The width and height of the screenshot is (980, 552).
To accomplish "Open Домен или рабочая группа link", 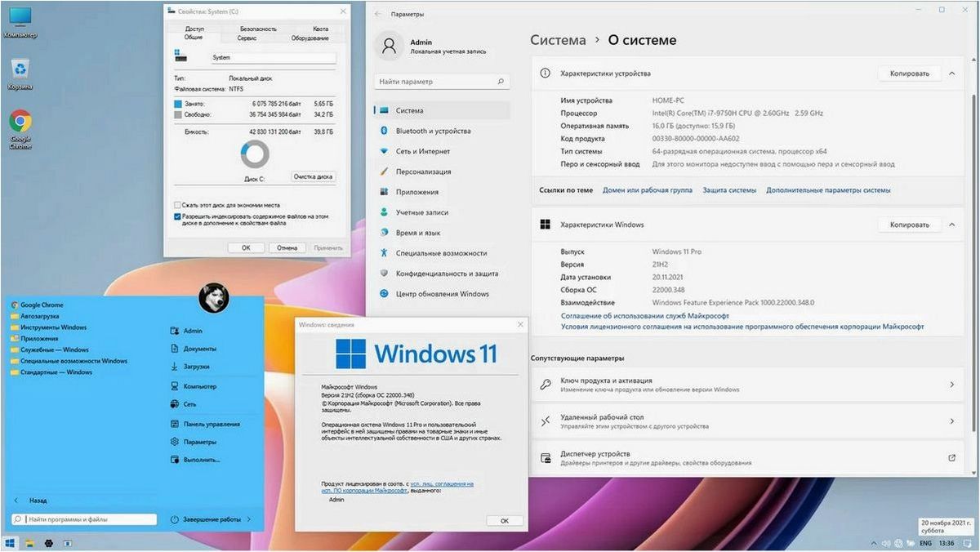I will point(647,190).
